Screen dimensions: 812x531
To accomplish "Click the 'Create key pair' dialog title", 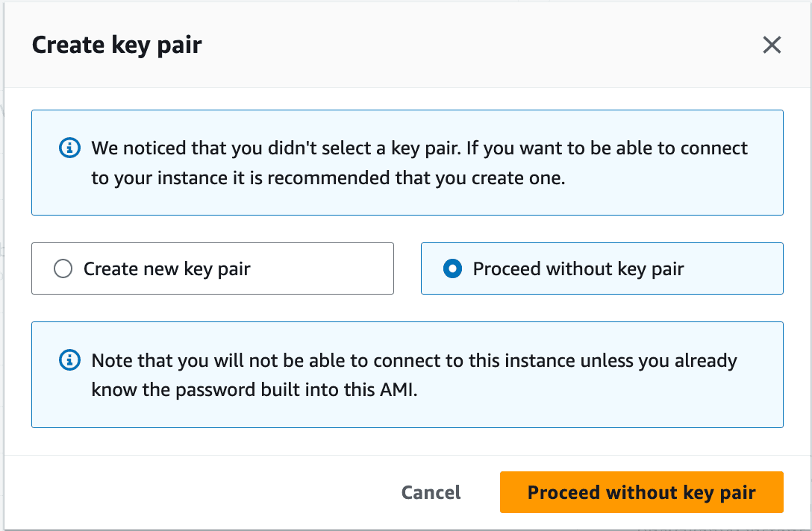I will (117, 45).
